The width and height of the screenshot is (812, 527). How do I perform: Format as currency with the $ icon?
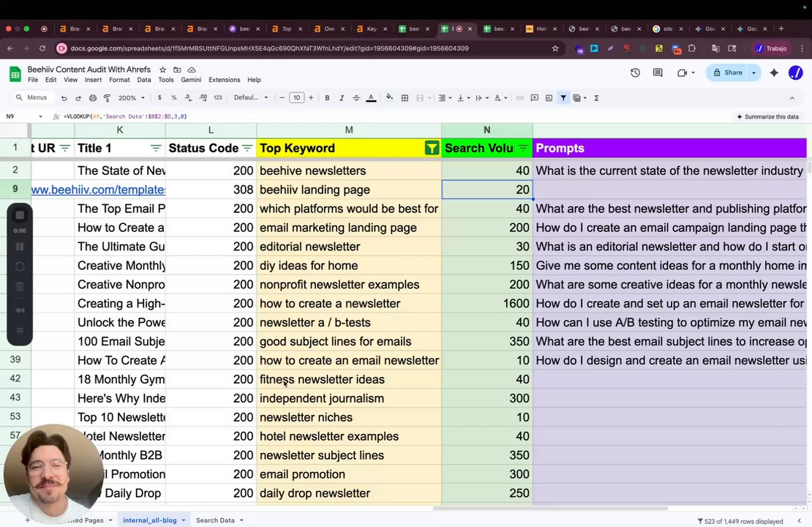(159, 98)
